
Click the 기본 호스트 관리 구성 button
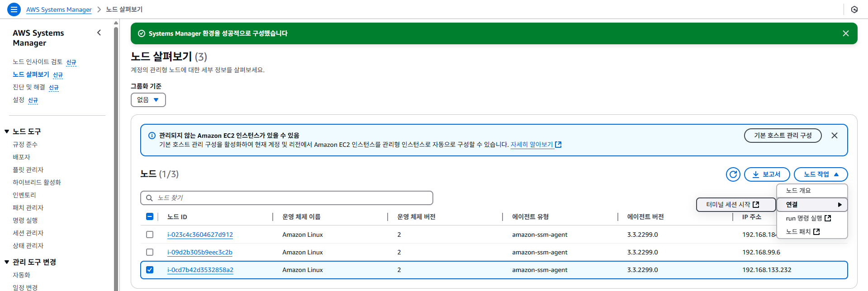[783, 136]
